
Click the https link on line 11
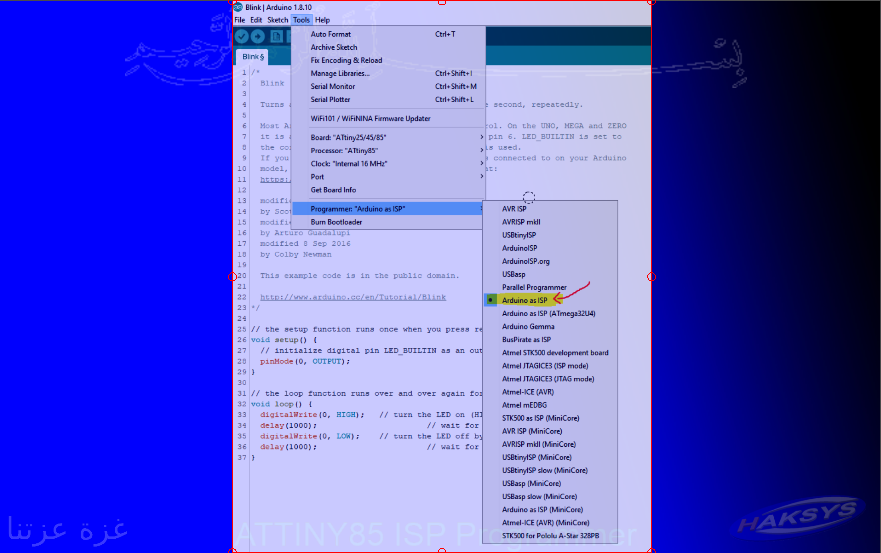(275, 179)
